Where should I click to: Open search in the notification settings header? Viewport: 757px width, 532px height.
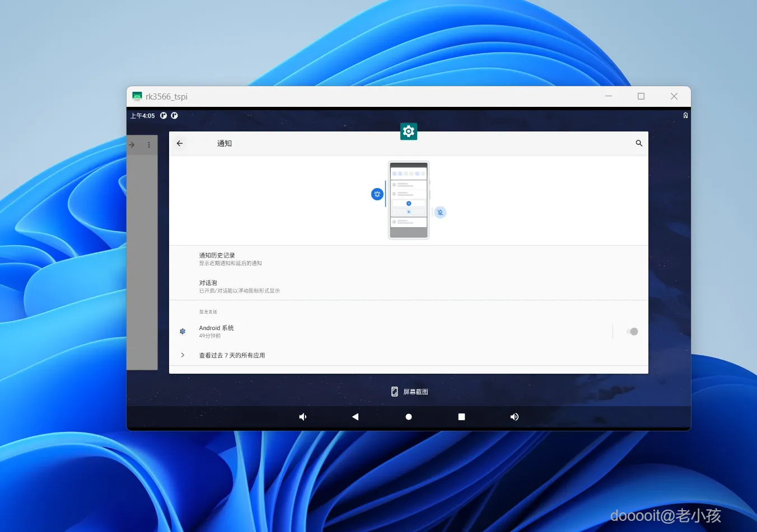click(x=639, y=143)
